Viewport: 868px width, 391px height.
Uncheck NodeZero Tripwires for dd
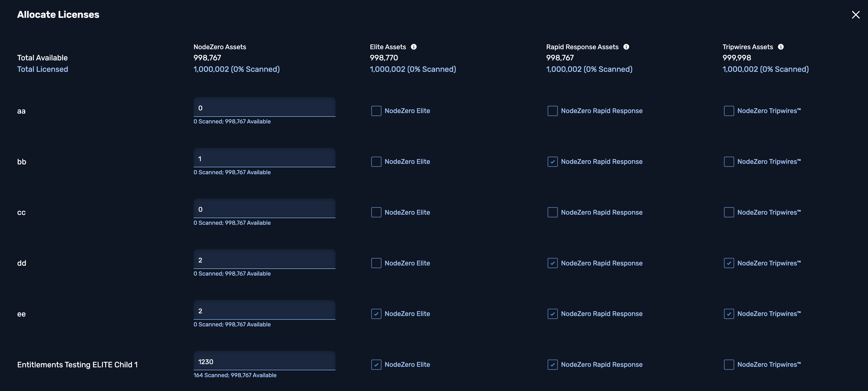pos(729,263)
